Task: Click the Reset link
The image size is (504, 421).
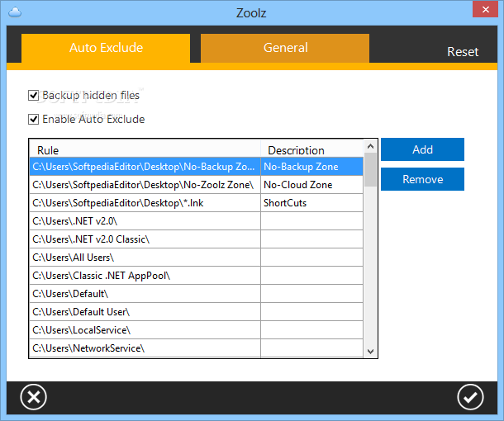Action: 463,52
